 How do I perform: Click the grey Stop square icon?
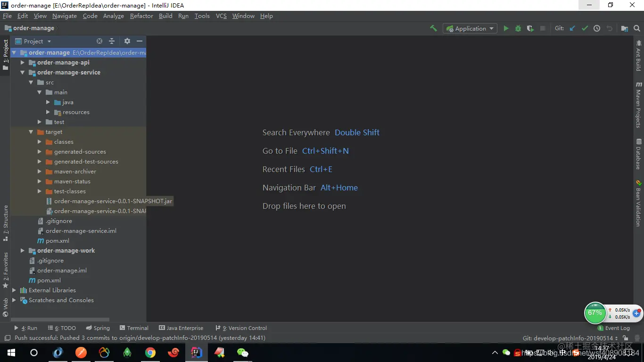click(x=543, y=28)
